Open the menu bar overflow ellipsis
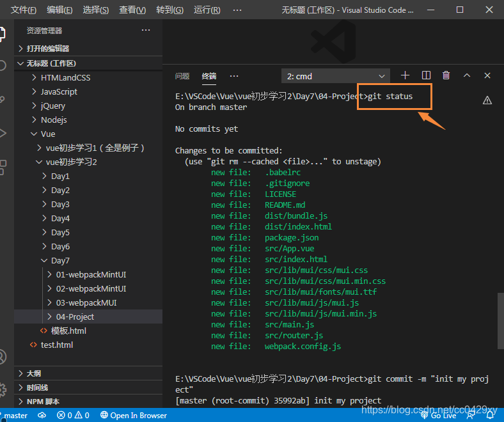The image size is (504, 422). (237, 10)
